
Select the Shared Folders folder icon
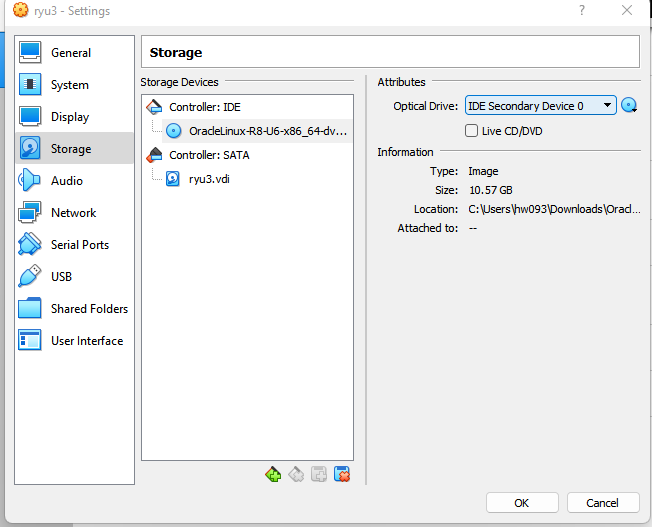(30, 308)
